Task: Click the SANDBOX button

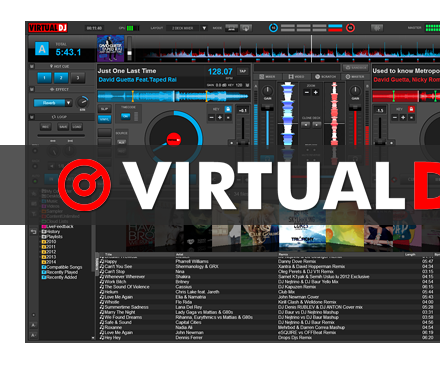Action: coord(355,68)
